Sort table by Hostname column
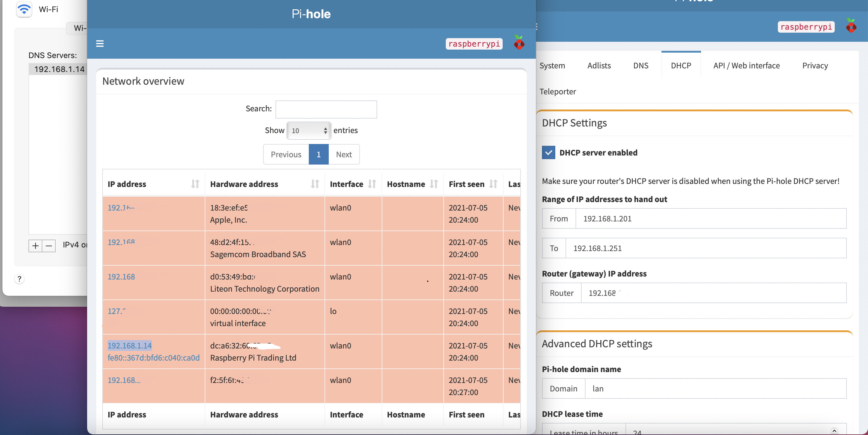This screenshot has width=868, height=435. (x=434, y=184)
